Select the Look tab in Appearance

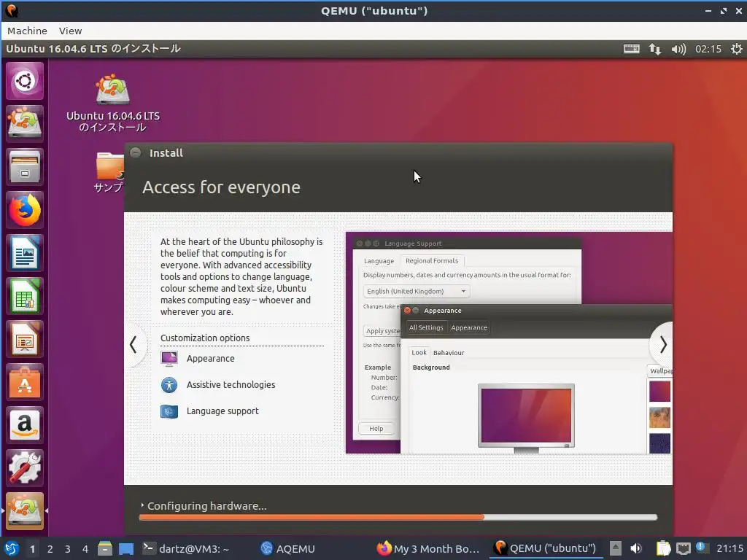(419, 352)
